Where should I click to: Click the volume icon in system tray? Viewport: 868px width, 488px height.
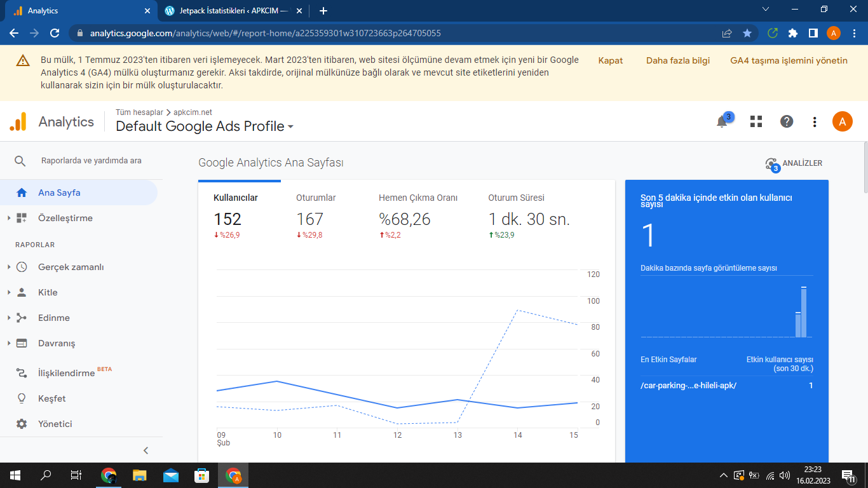[785, 475]
